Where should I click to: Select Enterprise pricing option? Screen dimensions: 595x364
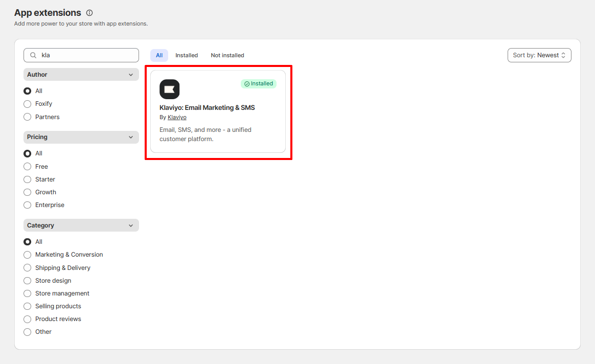(27, 205)
